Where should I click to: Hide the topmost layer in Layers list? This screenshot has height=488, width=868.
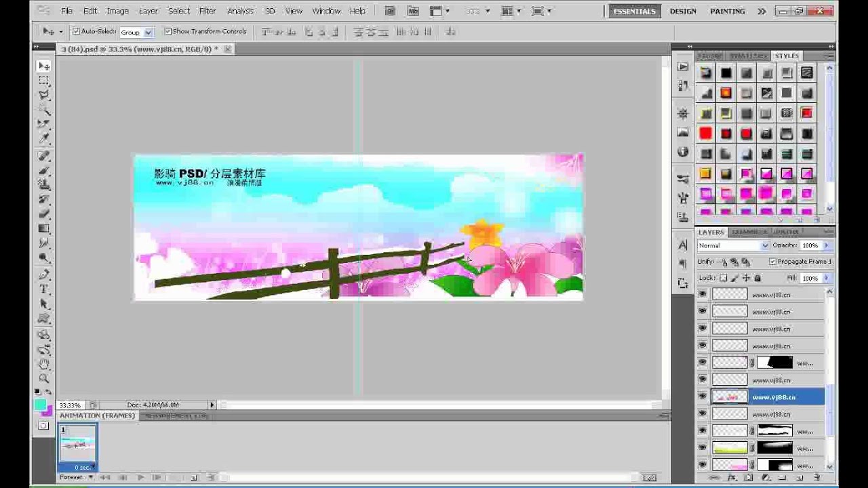[x=703, y=295]
